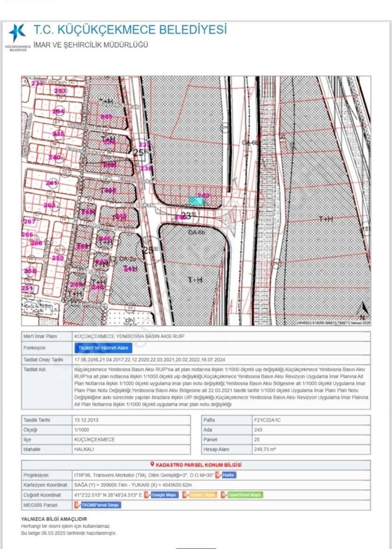392x549 pixels.
Task: Select the cyan highlighted parcel on map
Action: (x=197, y=201)
